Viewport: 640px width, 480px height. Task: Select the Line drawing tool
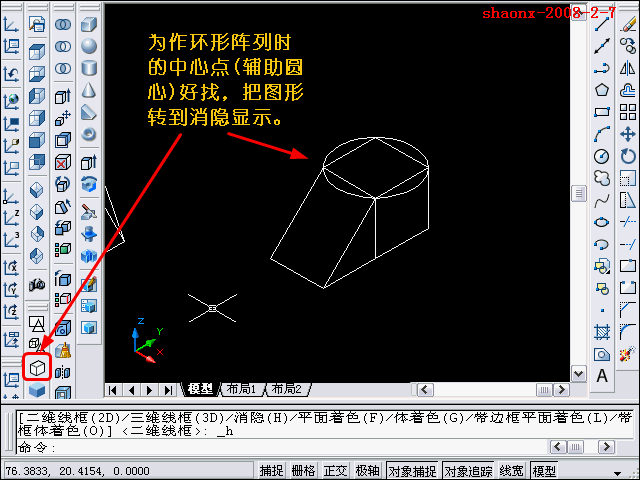[602, 24]
